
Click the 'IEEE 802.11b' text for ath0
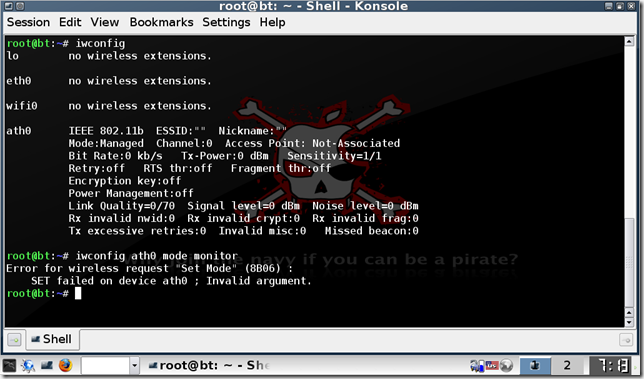(106, 131)
